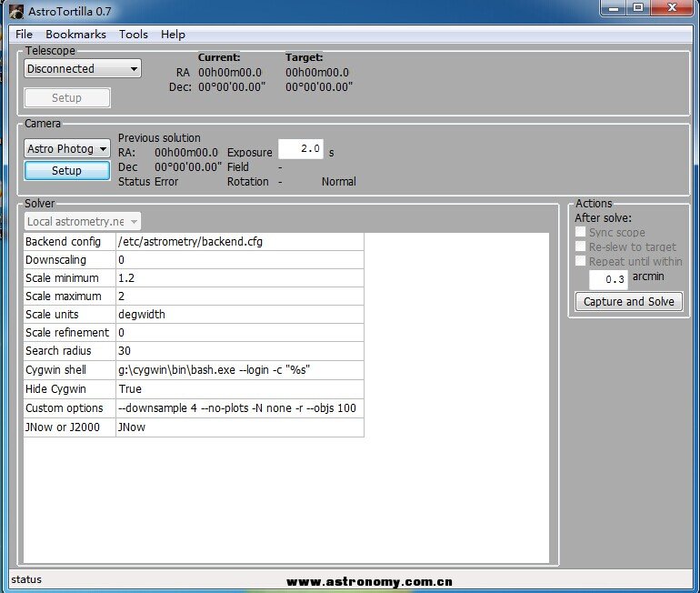Open the Tools menu
This screenshot has width=700, height=593.
pos(134,35)
